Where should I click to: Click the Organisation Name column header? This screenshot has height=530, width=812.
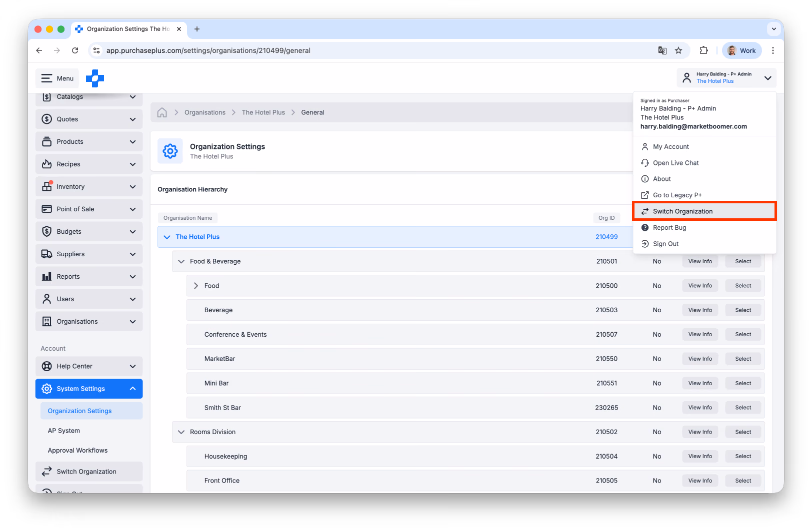pos(188,218)
